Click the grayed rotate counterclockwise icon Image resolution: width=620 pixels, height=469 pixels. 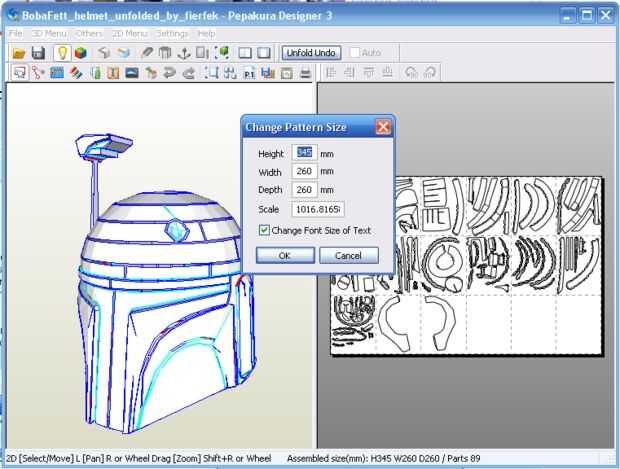point(411,72)
